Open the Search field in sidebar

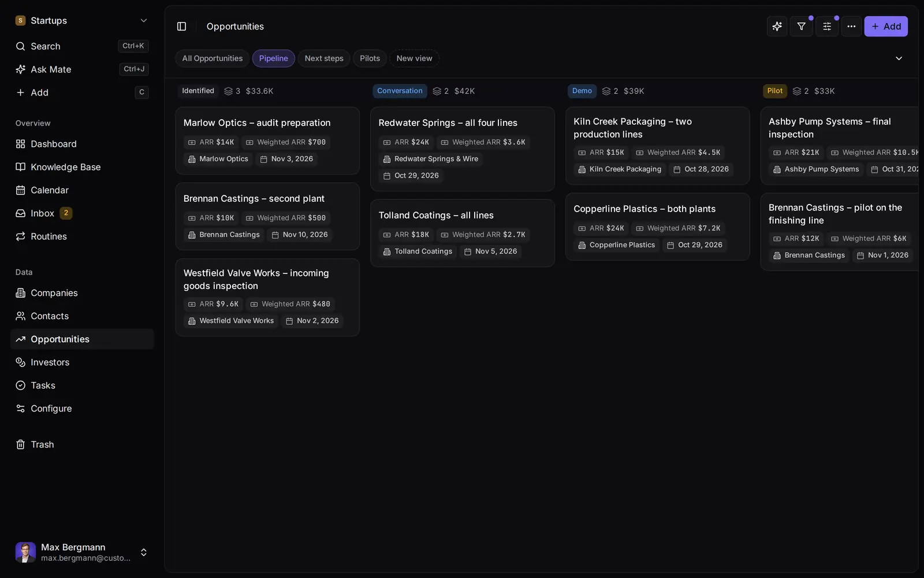point(82,46)
